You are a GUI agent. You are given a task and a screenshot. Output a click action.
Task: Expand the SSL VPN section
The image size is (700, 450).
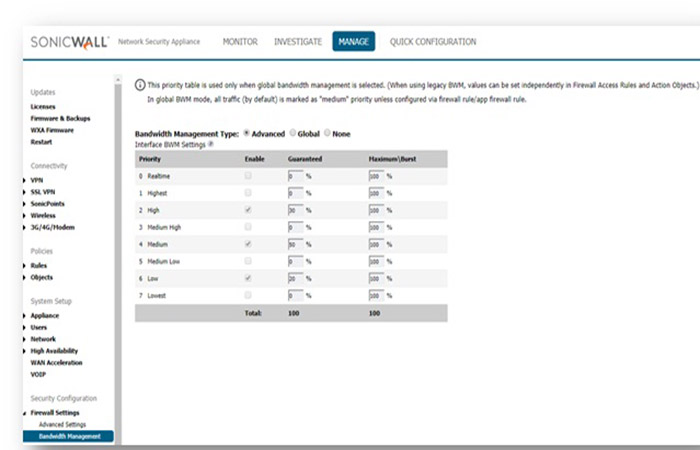coord(24,192)
